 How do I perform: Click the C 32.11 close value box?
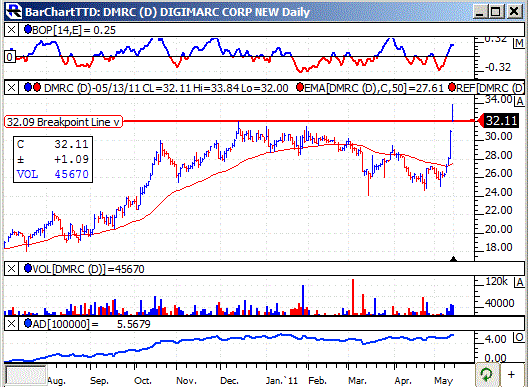[x=53, y=144]
